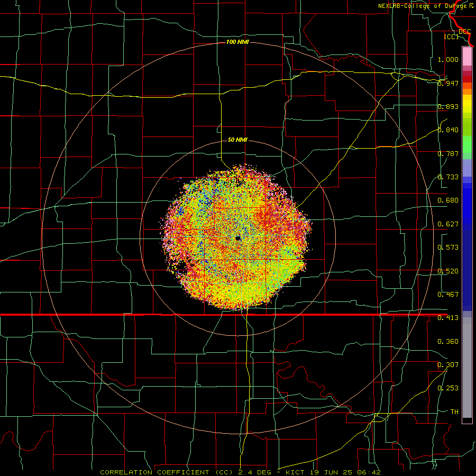This screenshot has height=476, width=476.
Task: Click the 0.573 color scale value
Action: click(x=448, y=248)
